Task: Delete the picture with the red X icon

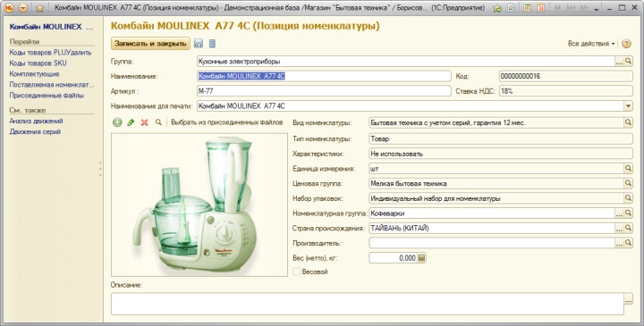Action: click(145, 122)
